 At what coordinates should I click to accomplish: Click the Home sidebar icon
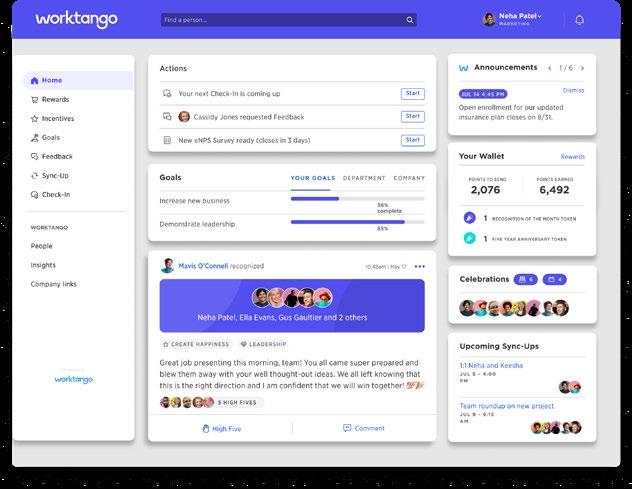point(35,80)
